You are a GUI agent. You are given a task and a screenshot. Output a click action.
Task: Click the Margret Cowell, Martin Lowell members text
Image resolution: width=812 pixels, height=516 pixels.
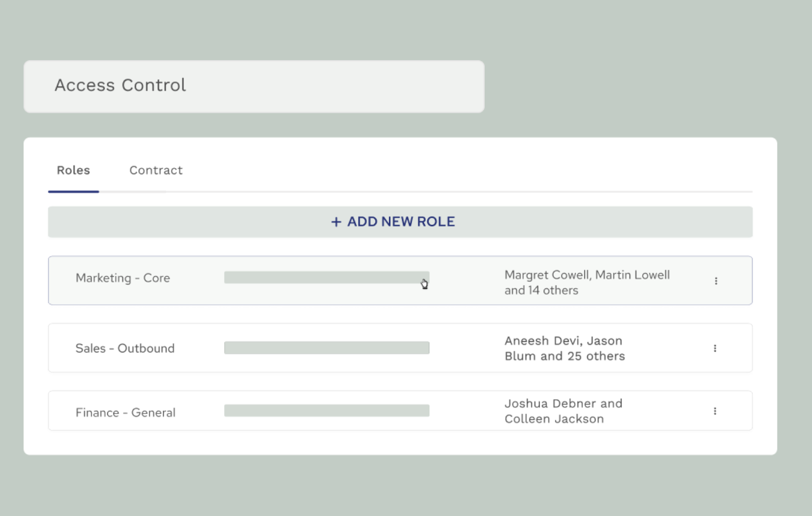coord(587,275)
